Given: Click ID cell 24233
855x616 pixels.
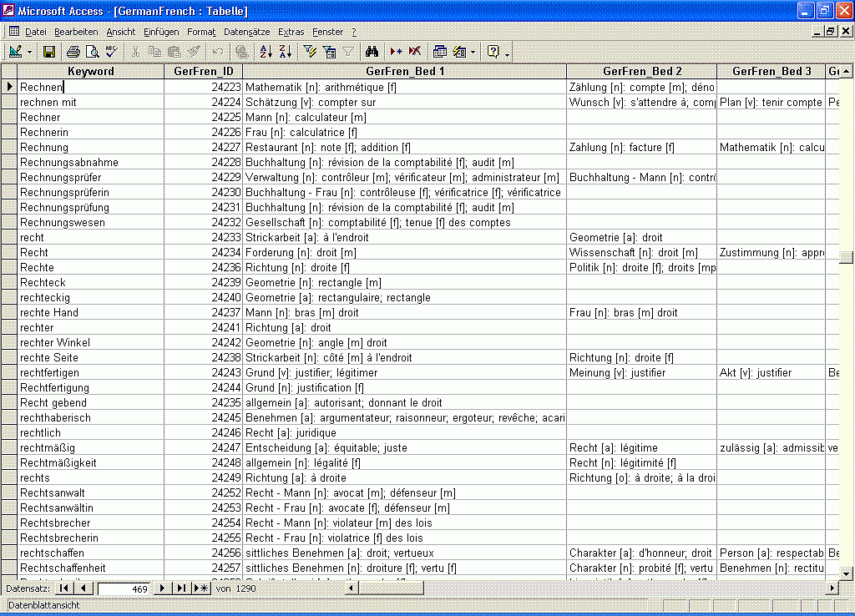Looking at the screenshot, I should click(204, 237).
